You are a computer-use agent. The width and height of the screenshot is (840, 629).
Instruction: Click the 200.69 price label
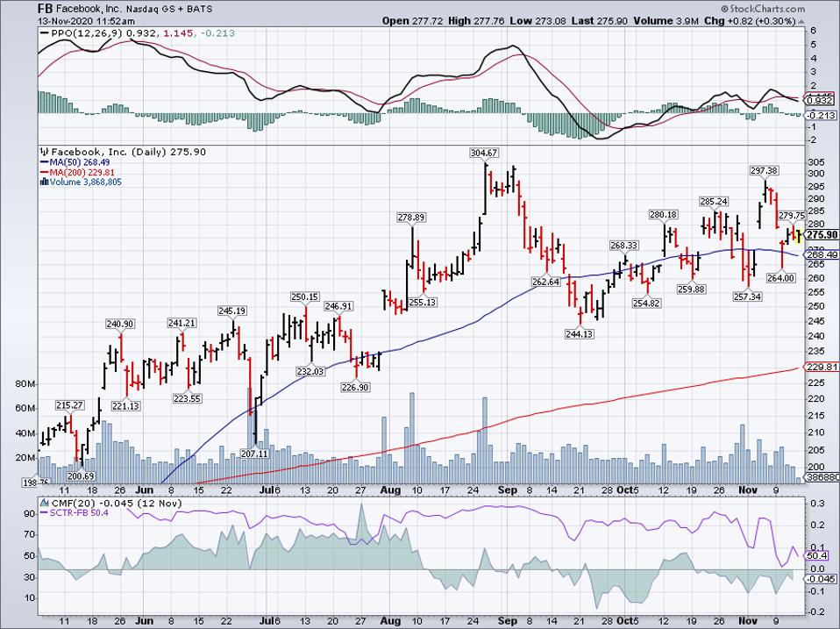pyautogui.click(x=81, y=475)
